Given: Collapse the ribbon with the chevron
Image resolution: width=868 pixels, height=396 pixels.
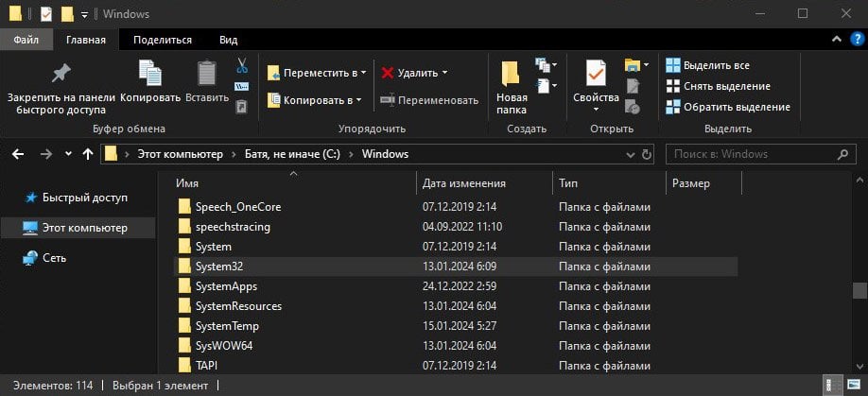Looking at the screenshot, I should 837,40.
